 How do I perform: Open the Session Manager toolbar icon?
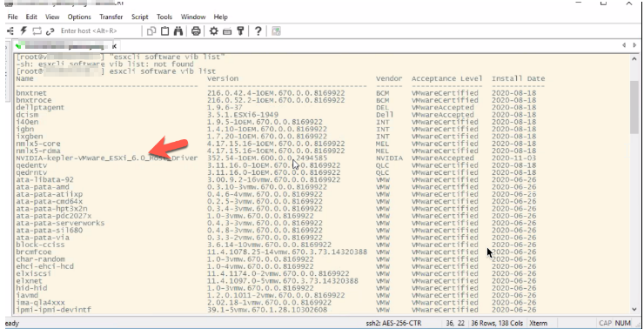[x=10, y=30]
